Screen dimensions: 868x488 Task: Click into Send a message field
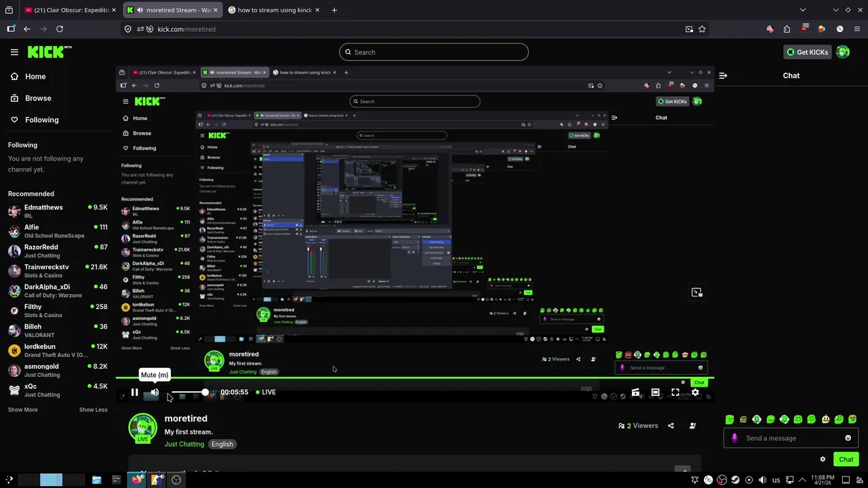(791, 438)
